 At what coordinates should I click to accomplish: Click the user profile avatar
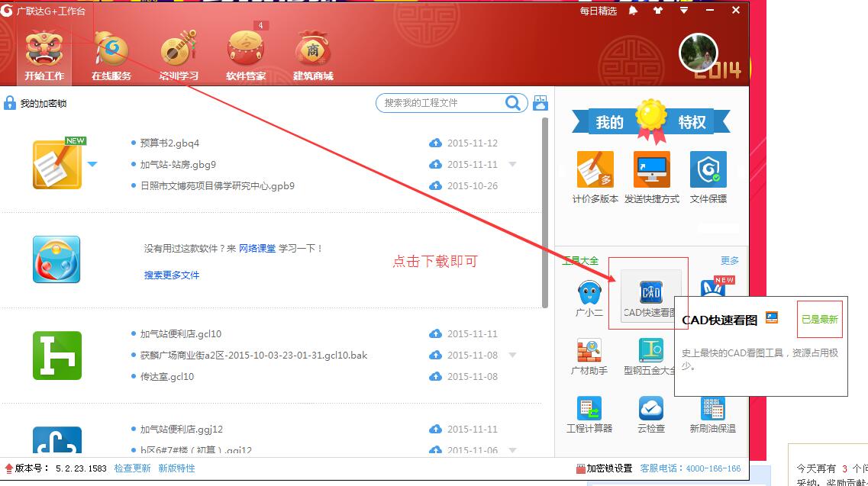click(x=698, y=53)
